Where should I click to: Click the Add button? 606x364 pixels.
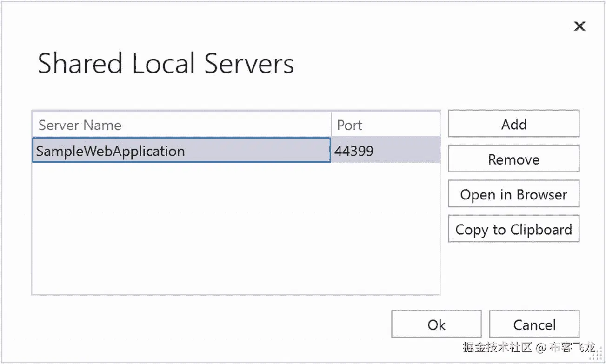513,124
